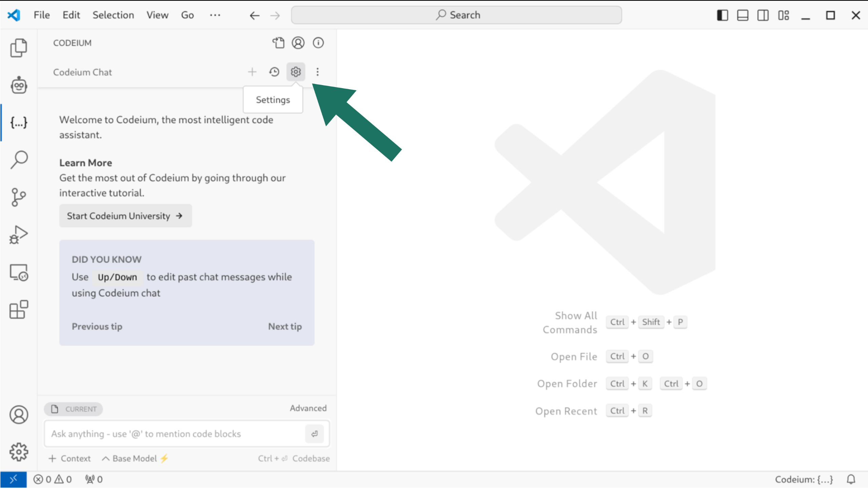Toggle primary side bar visibility
The width and height of the screenshot is (868, 489).
722,15
